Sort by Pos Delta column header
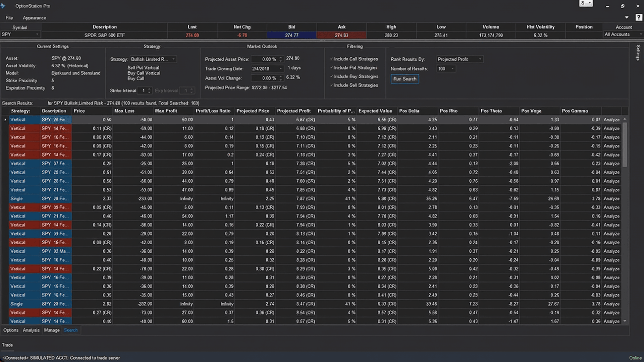Image resolution: width=644 pixels, height=362 pixels. click(418, 111)
